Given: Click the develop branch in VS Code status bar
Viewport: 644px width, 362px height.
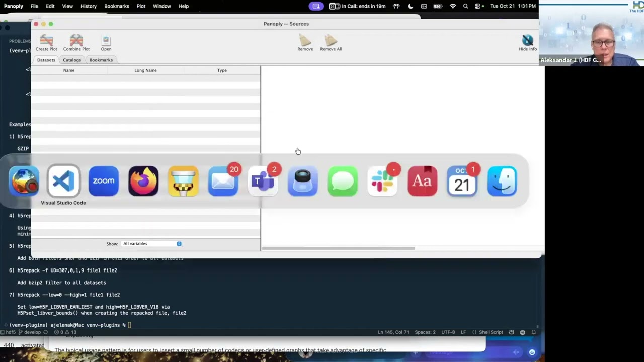Looking at the screenshot, I should tap(29, 332).
